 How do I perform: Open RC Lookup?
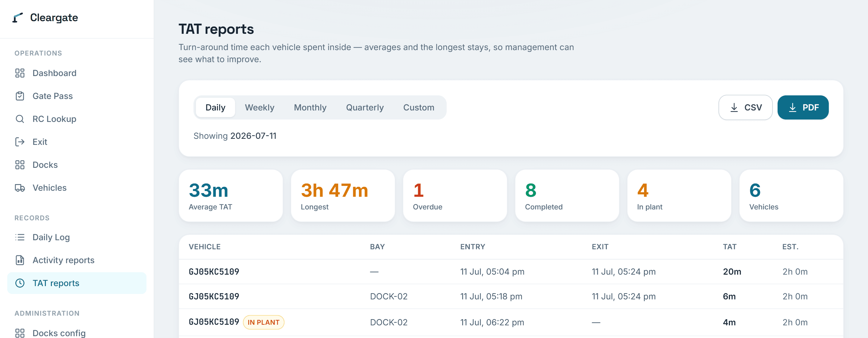(77, 119)
